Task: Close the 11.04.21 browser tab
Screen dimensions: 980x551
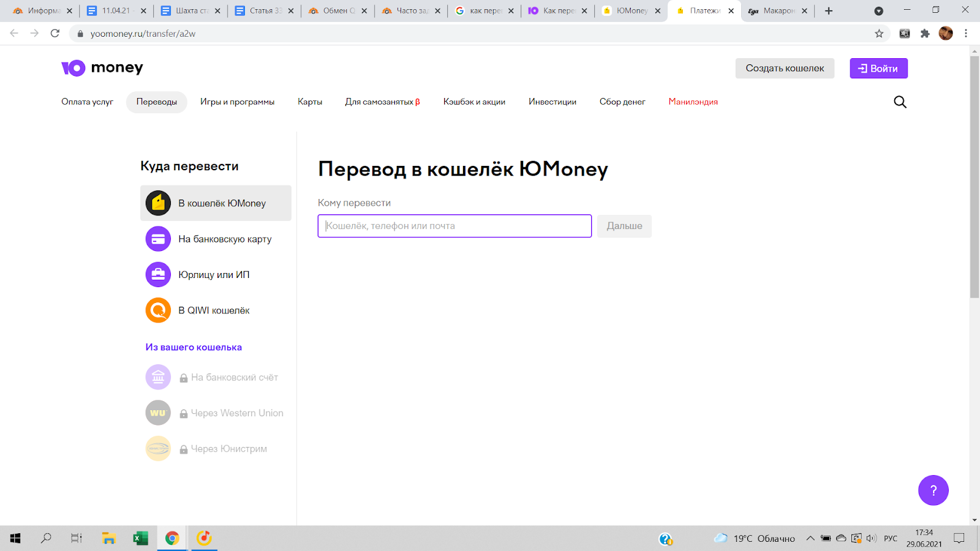Action: (144, 11)
